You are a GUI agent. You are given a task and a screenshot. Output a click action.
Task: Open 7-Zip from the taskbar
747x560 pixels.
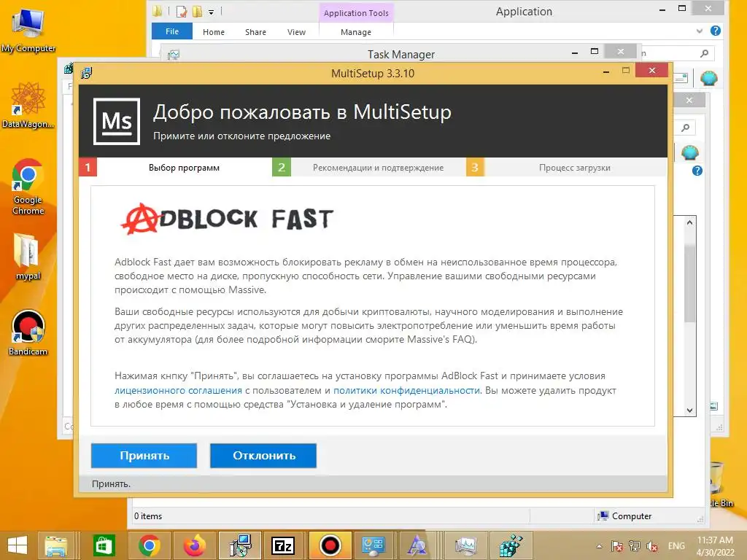pos(283,545)
